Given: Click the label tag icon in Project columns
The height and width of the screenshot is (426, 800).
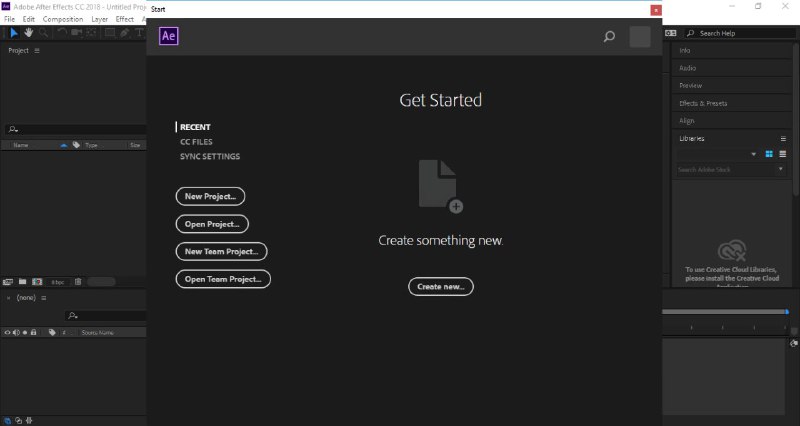Looking at the screenshot, I should 76,145.
